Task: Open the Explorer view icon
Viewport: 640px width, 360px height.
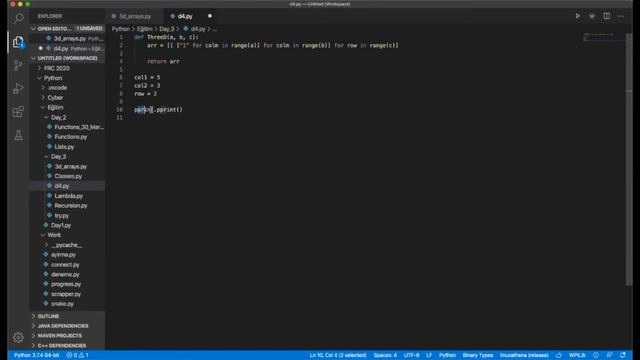Action: (x=18, y=42)
